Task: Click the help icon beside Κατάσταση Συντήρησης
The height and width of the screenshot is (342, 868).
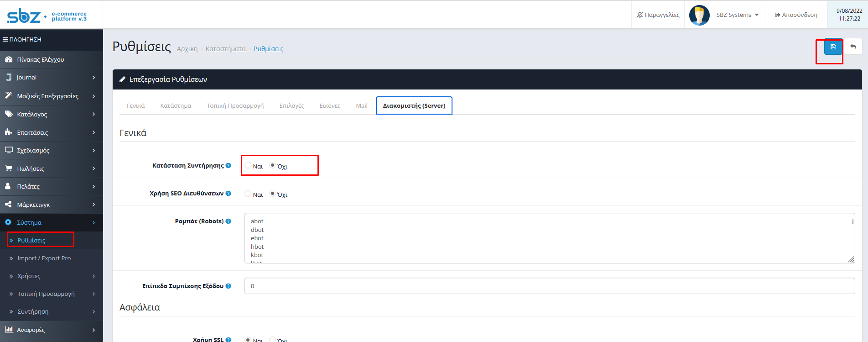Action: (229, 166)
